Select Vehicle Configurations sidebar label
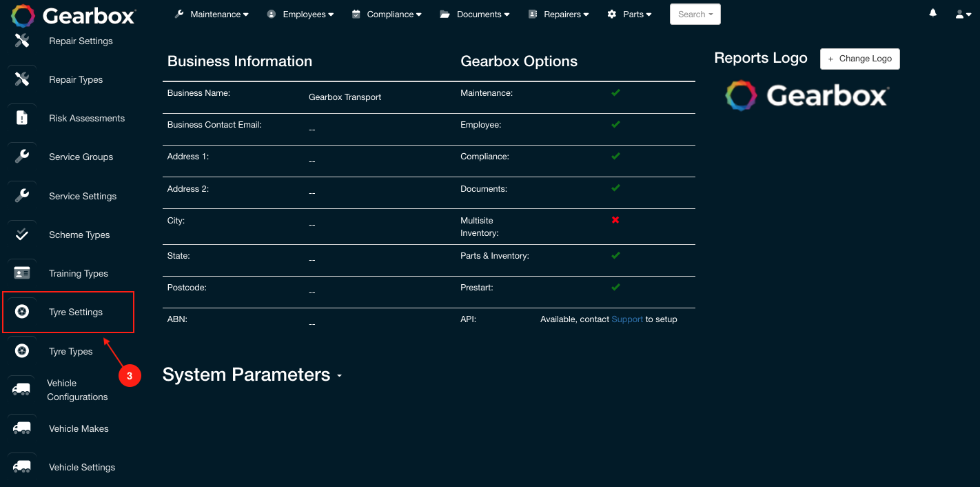 click(77, 390)
